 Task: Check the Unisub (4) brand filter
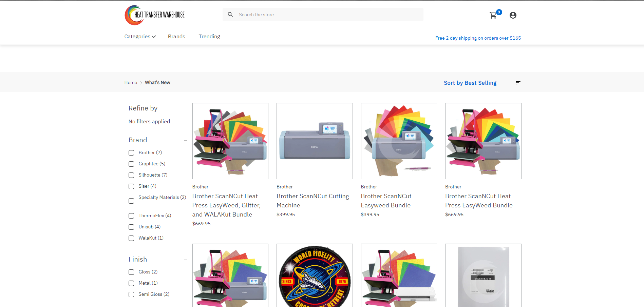click(x=131, y=227)
